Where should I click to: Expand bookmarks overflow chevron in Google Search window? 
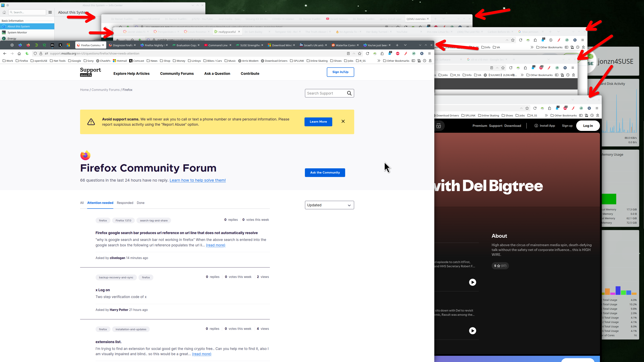(522, 75)
